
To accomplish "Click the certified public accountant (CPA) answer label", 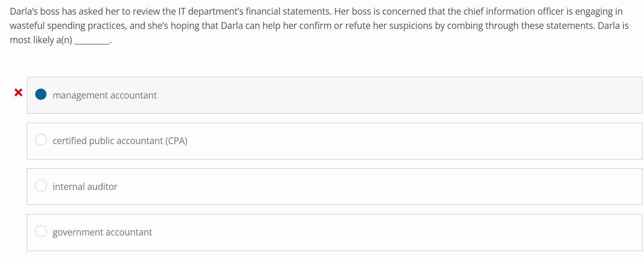I will tap(120, 141).
